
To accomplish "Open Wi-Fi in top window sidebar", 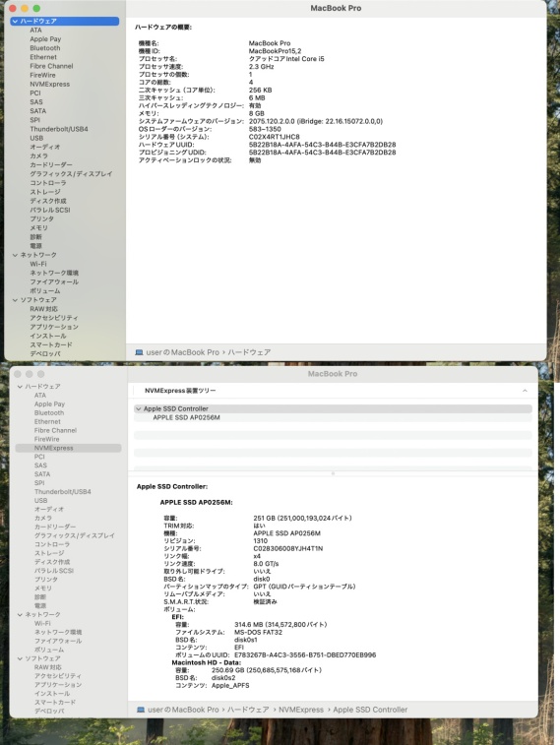I will point(38,264).
